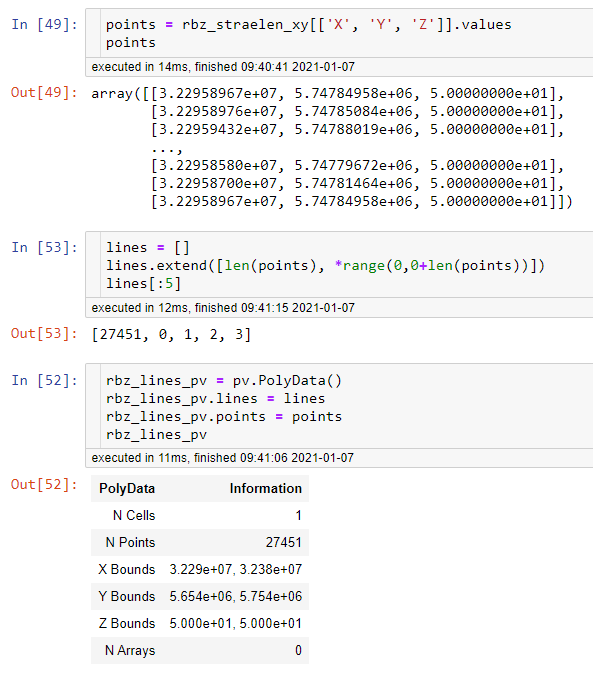Click the 'PolyData' table header
Screen dimensions: 593x678
(127, 489)
